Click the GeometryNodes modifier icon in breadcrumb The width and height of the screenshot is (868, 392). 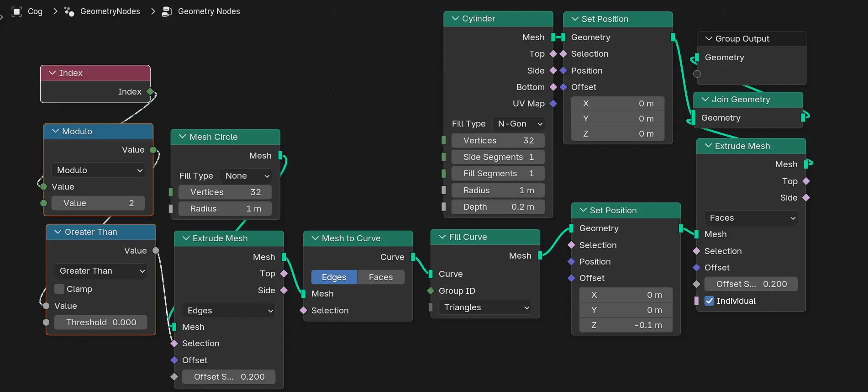(69, 11)
